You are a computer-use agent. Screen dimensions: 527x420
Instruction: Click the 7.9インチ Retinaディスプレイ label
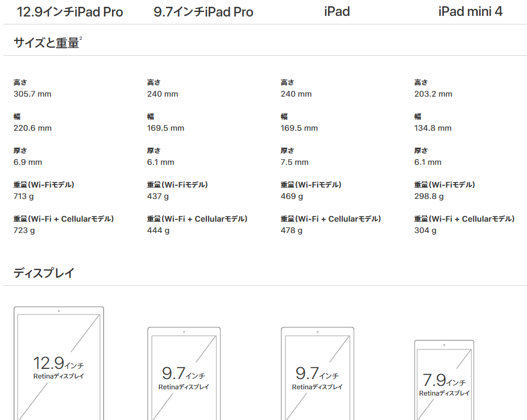coord(444,385)
